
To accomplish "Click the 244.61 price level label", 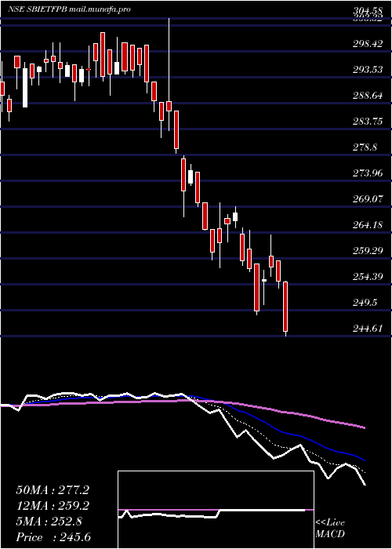I will [x=367, y=329].
